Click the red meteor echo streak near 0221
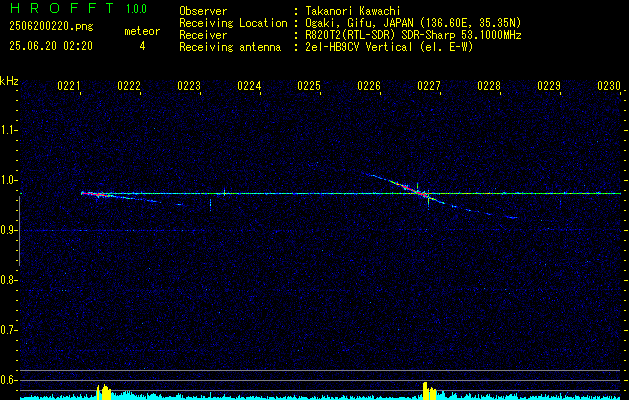 click(x=95, y=194)
